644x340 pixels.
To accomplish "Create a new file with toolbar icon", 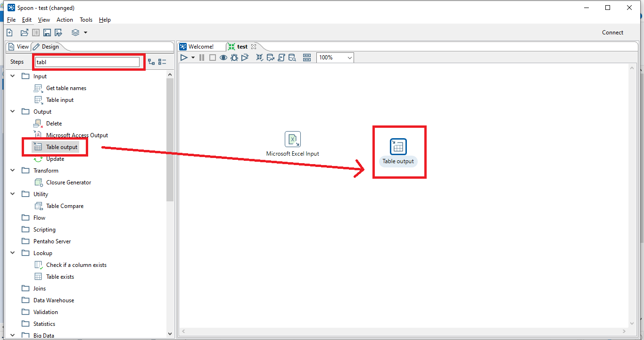I will 9,33.
